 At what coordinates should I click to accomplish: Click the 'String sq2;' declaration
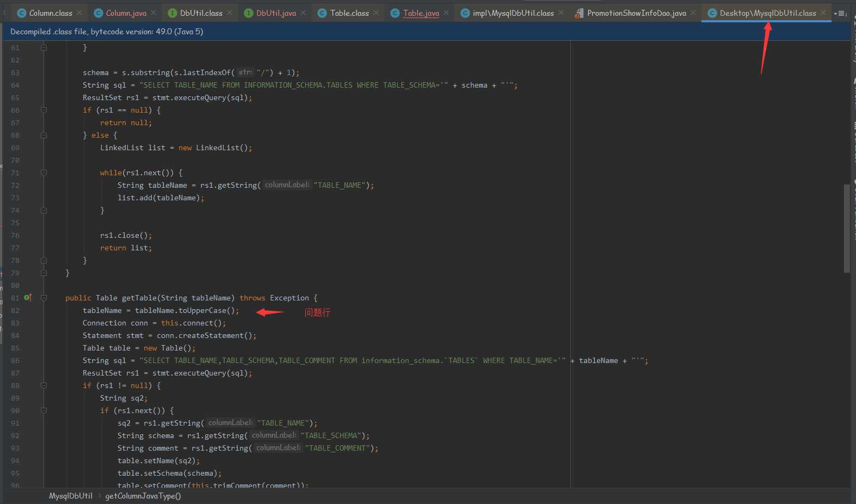tap(124, 398)
